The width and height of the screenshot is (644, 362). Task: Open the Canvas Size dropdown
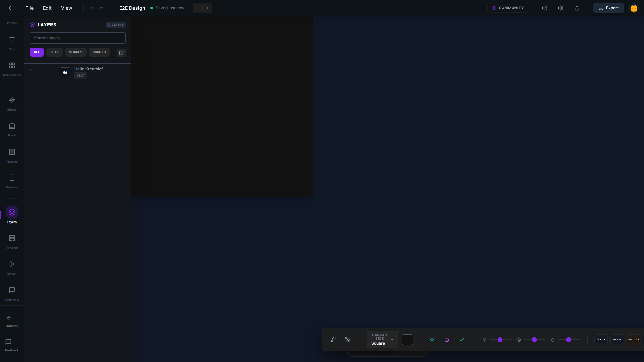(x=382, y=340)
